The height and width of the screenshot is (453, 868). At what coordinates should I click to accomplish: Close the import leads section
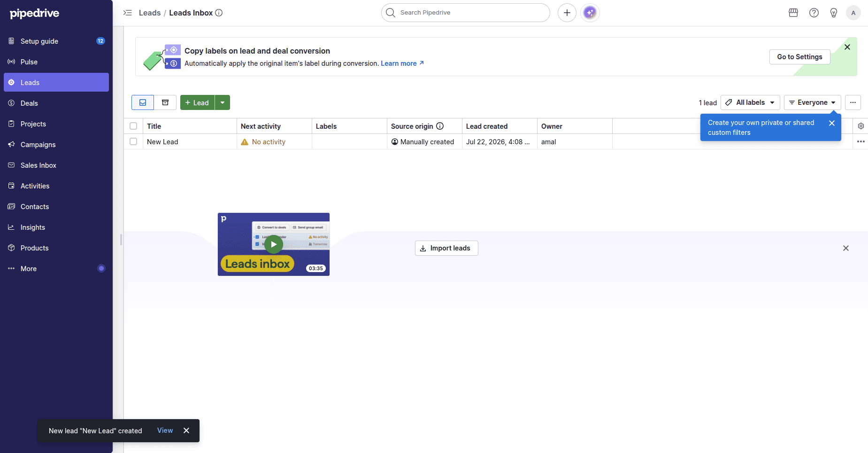click(846, 248)
